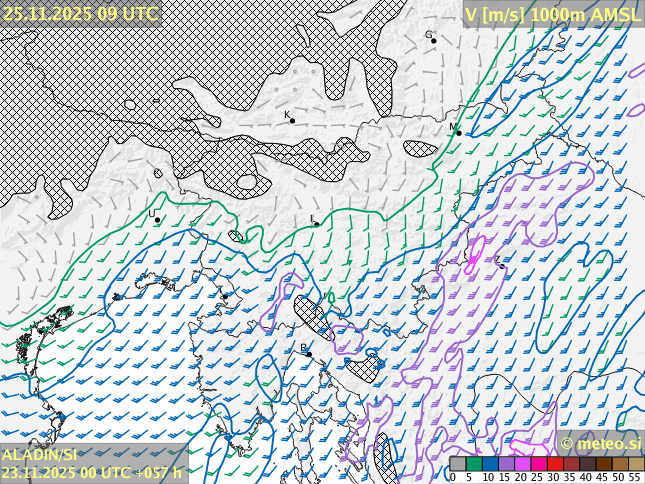Open the meteo.si copyright link

point(600,443)
